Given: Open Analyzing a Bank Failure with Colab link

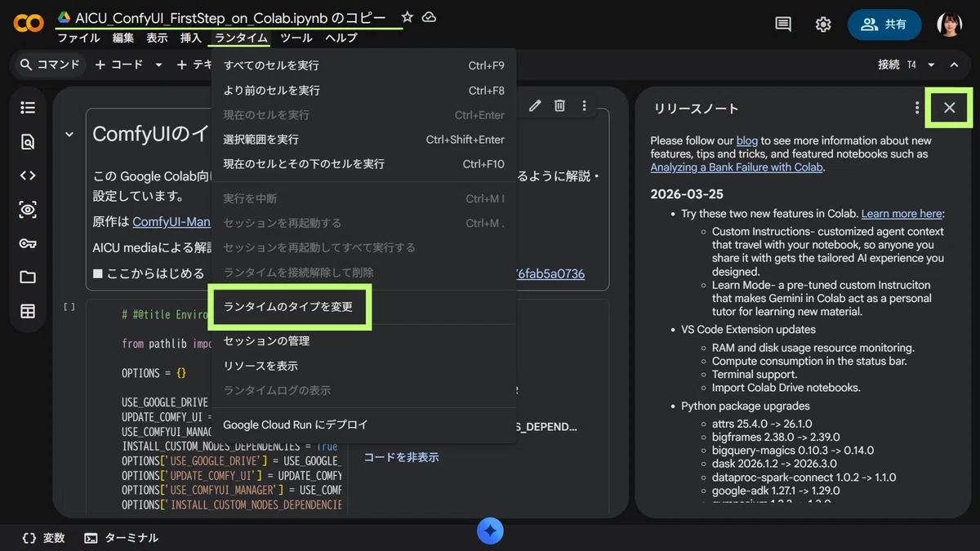Looking at the screenshot, I should click(x=737, y=167).
